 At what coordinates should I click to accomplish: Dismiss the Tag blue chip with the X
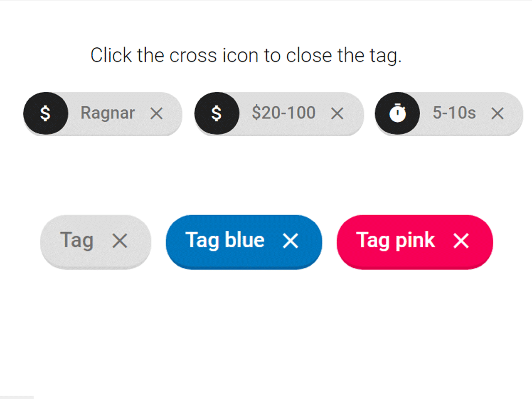coord(291,241)
